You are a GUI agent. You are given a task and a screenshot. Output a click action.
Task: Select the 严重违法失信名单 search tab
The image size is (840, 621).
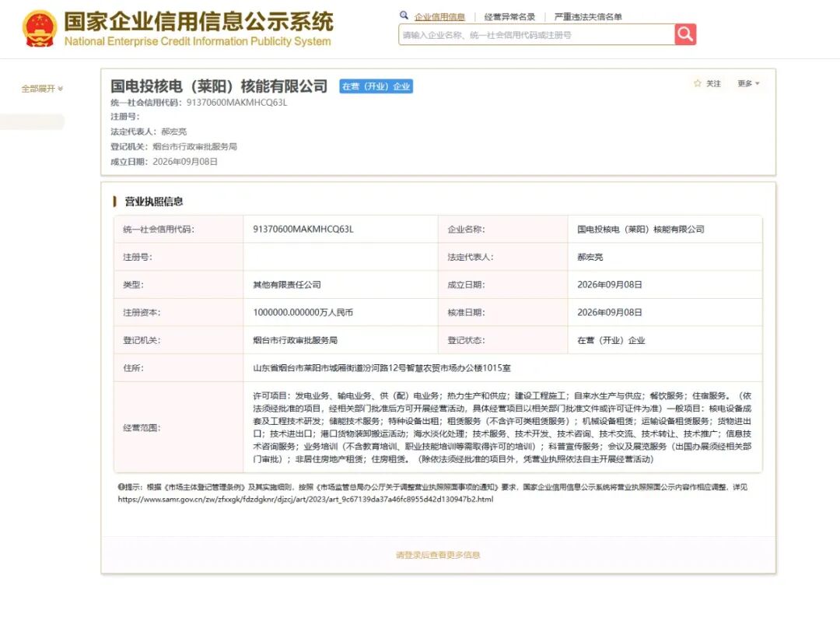click(x=588, y=16)
